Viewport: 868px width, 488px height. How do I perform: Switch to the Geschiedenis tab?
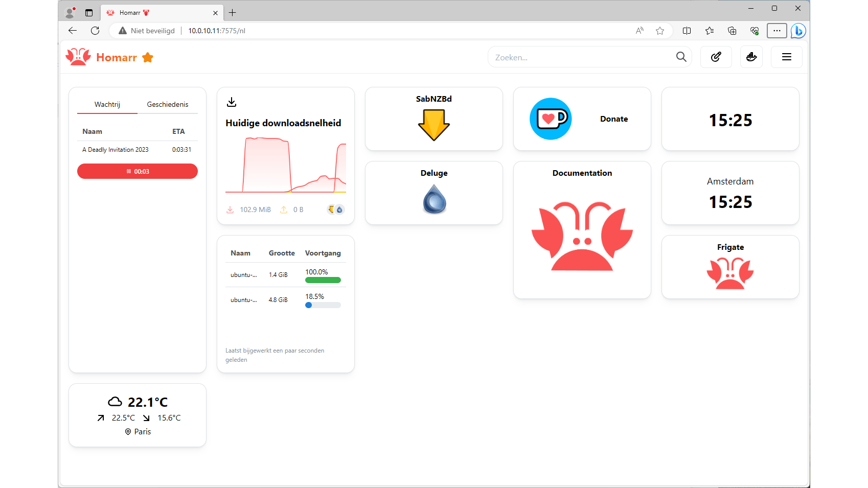tap(168, 104)
